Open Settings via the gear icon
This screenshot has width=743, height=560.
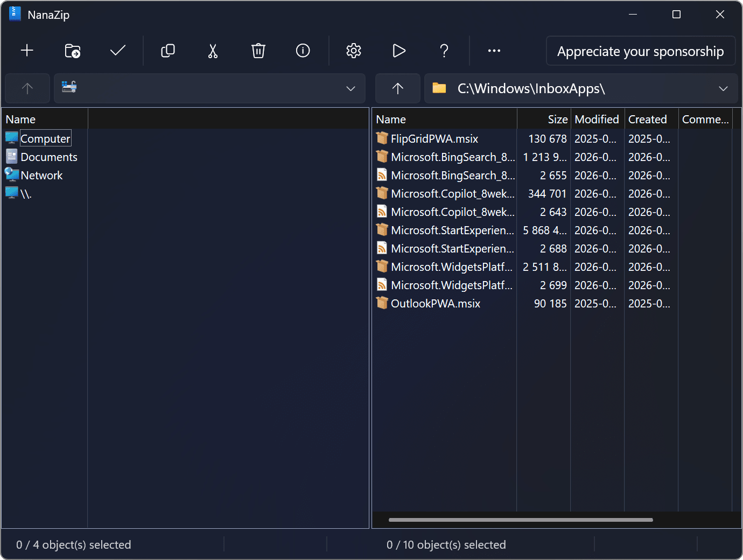pyautogui.click(x=354, y=51)
